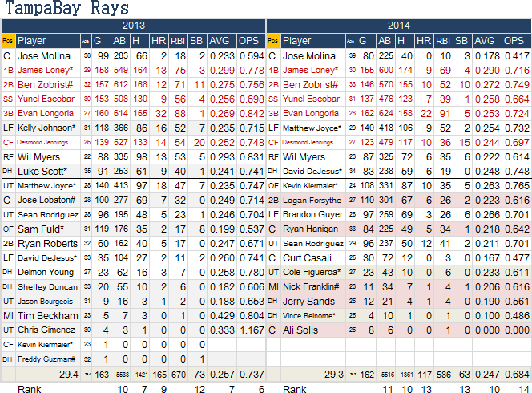Click Cole Figueroa* player name
This screenshot has height=393, width=532.
tap(312, 273)
